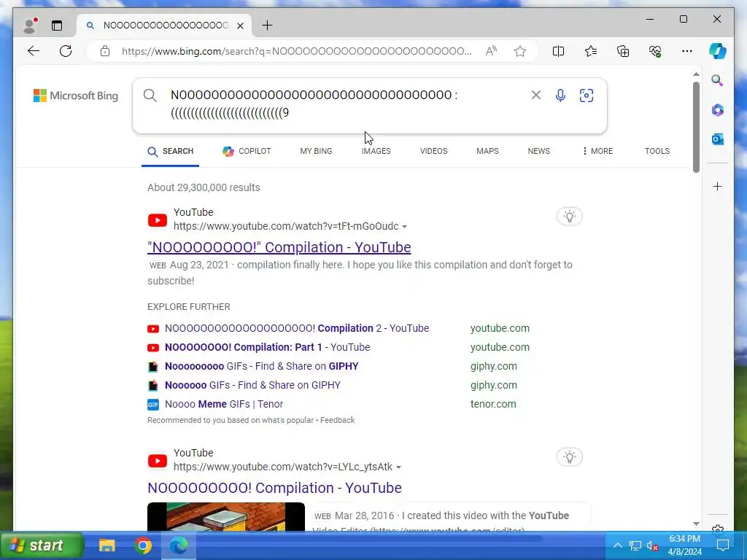
Task: Open Microsoft 365 sidebar app
Action: click(x=718, y=110)
